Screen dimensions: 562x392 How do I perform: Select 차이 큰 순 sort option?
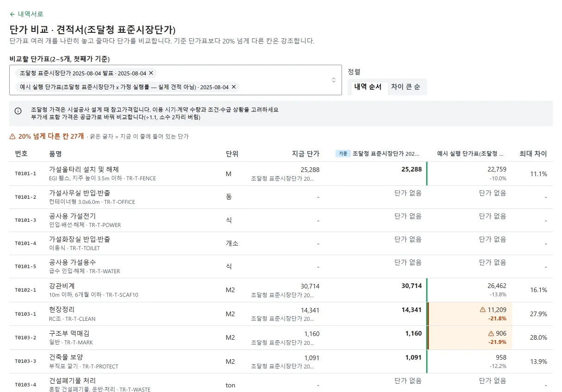click(x=405, y=87)
